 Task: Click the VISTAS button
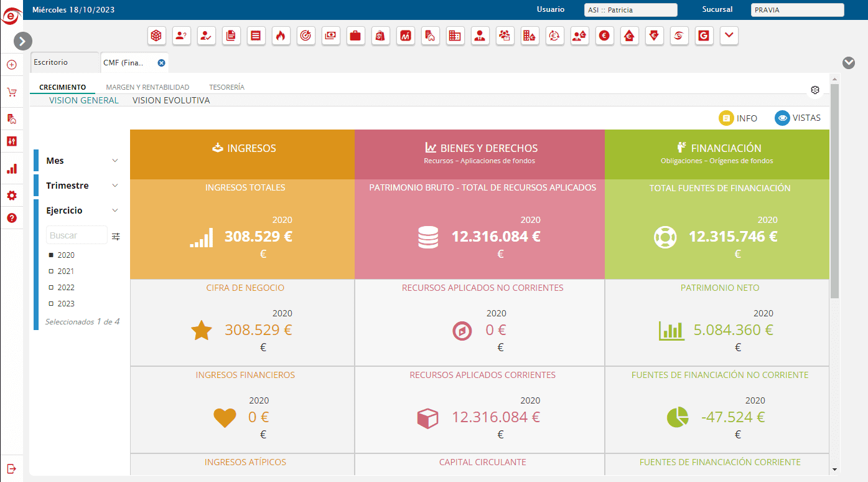pos(798,118)
